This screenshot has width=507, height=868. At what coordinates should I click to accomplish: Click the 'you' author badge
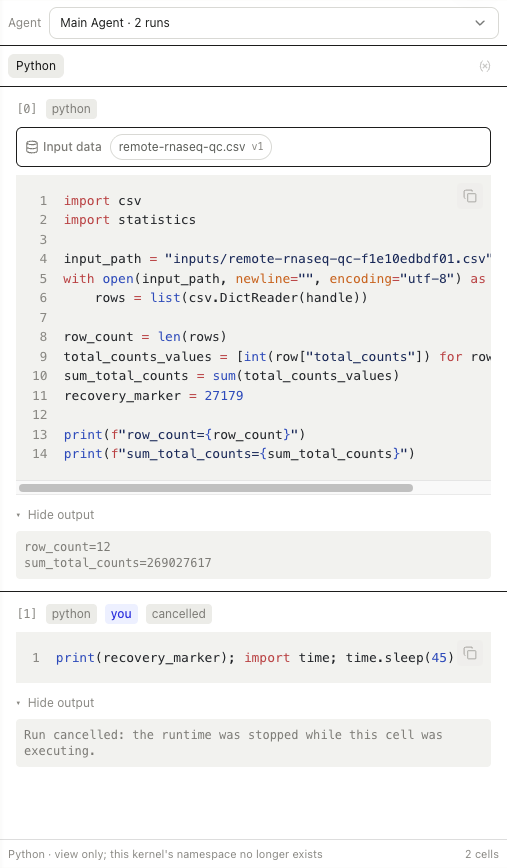[x=121, y=614]
